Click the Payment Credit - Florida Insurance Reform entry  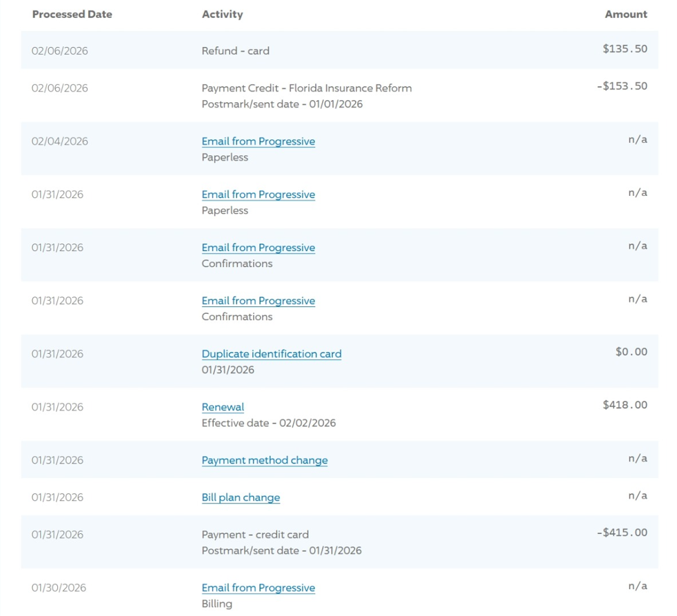pyautogui.click(x=306, y=88)
